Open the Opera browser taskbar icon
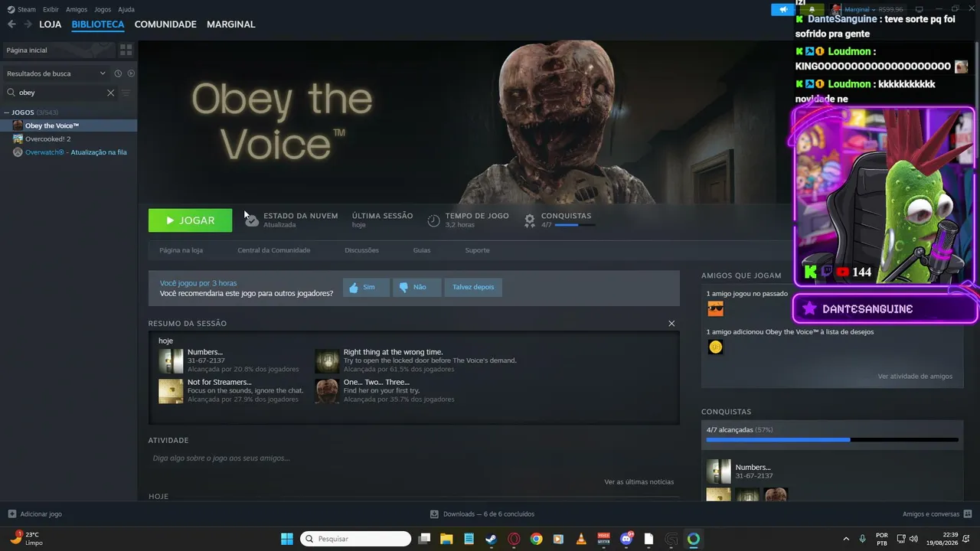Viewport: 980px width, 551px height. coord(514,539)
